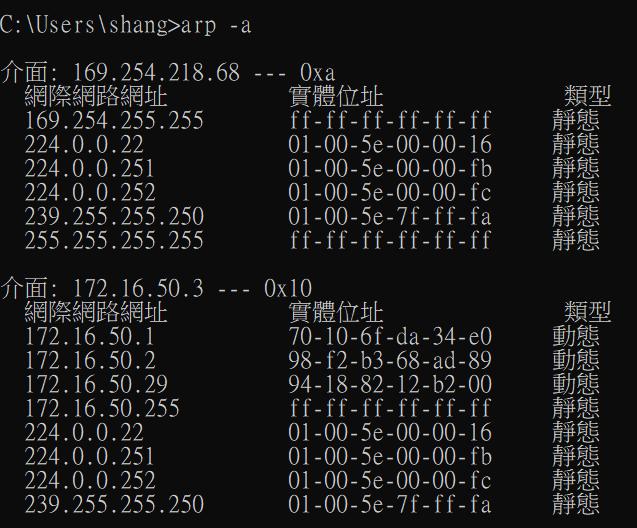
Task: Click IP address 255.255.255.255
Action: point(114,240)
